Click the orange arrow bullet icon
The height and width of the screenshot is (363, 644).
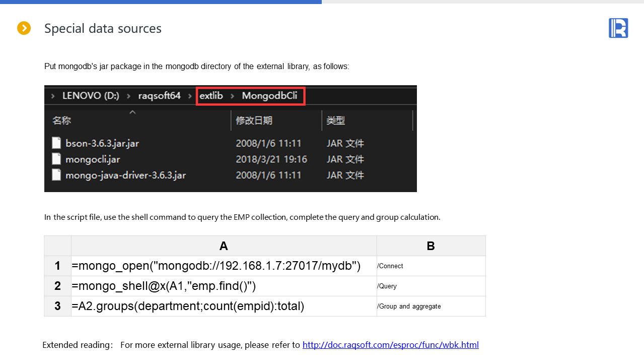(24, 28)
